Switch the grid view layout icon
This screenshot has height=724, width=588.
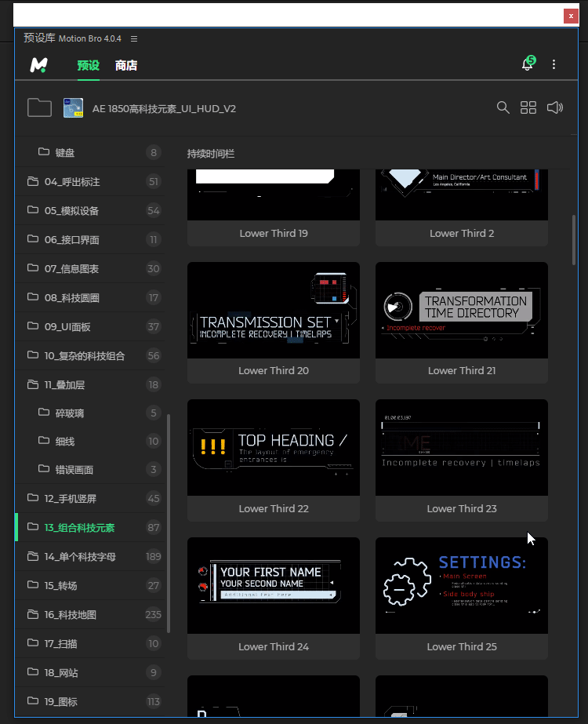pos(528,107)
